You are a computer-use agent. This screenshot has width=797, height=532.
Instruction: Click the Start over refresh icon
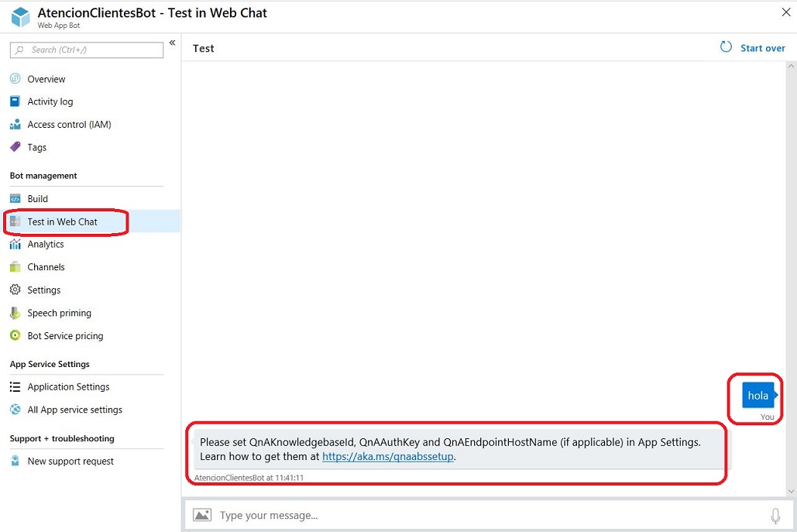[726, 47]
